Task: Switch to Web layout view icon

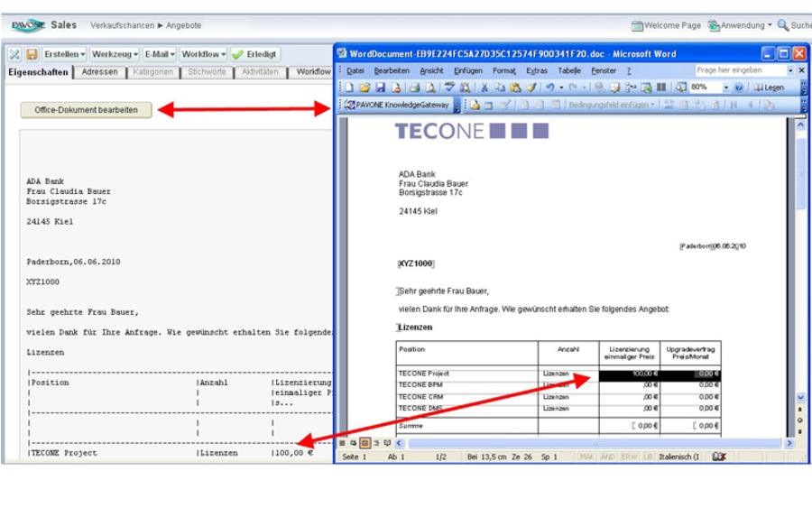Action: pyautogui.click(x=353, y=443)
